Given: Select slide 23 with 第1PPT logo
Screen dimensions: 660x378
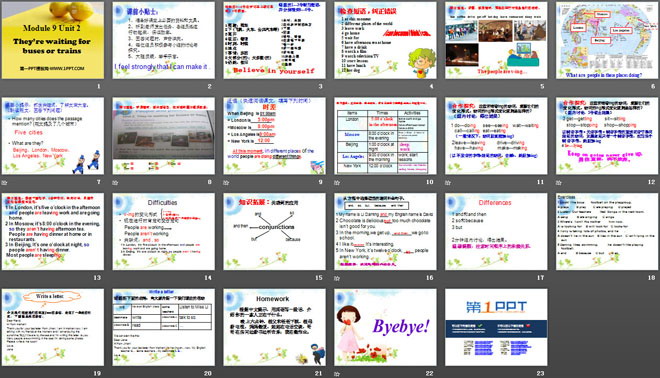Looking at the screenshot, I should 496,327.
